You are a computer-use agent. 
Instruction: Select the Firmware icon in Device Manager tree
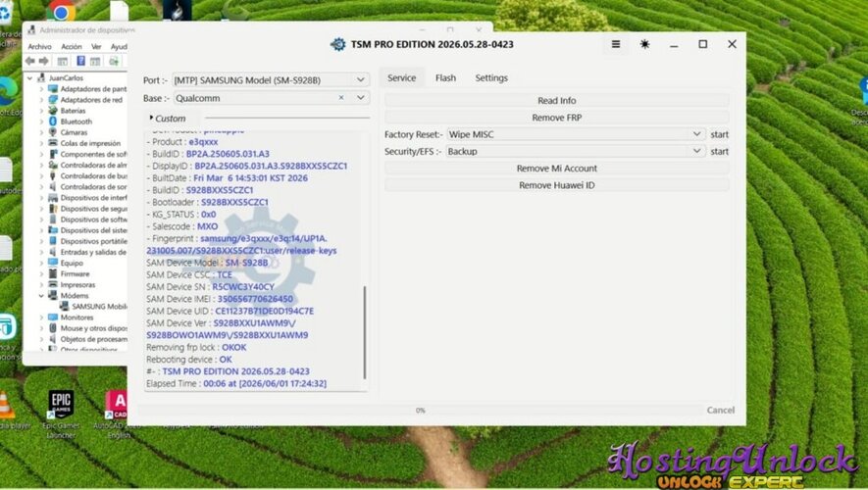pyautogui.click(x=53, y=273)
